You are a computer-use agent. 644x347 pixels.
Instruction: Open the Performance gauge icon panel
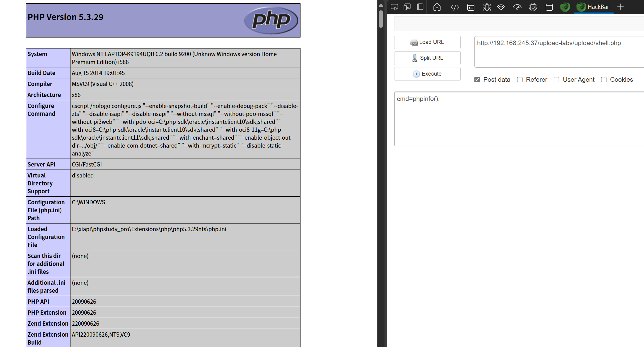coord(517,7)
